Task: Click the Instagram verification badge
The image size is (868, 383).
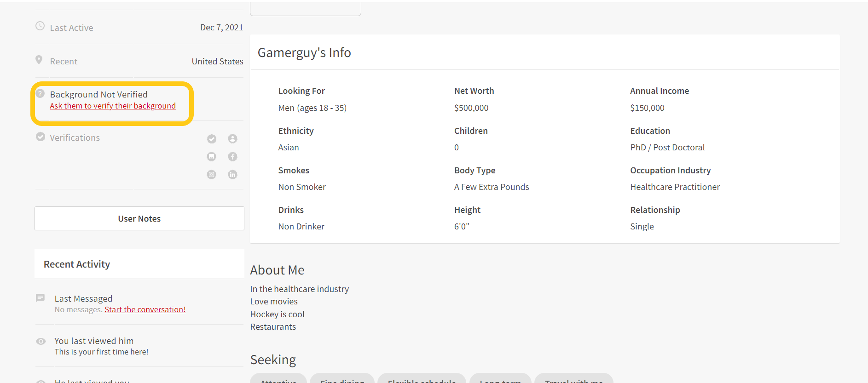Action: pos(212,175)
